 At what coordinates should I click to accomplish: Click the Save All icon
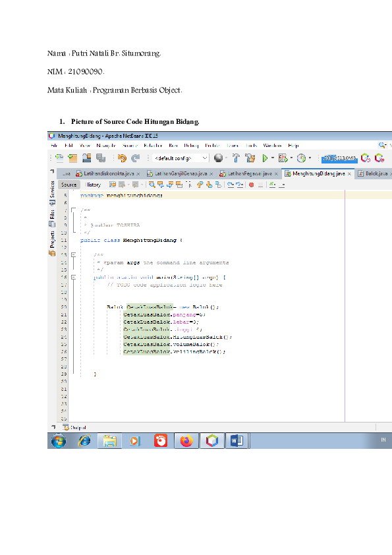(101, 158)
